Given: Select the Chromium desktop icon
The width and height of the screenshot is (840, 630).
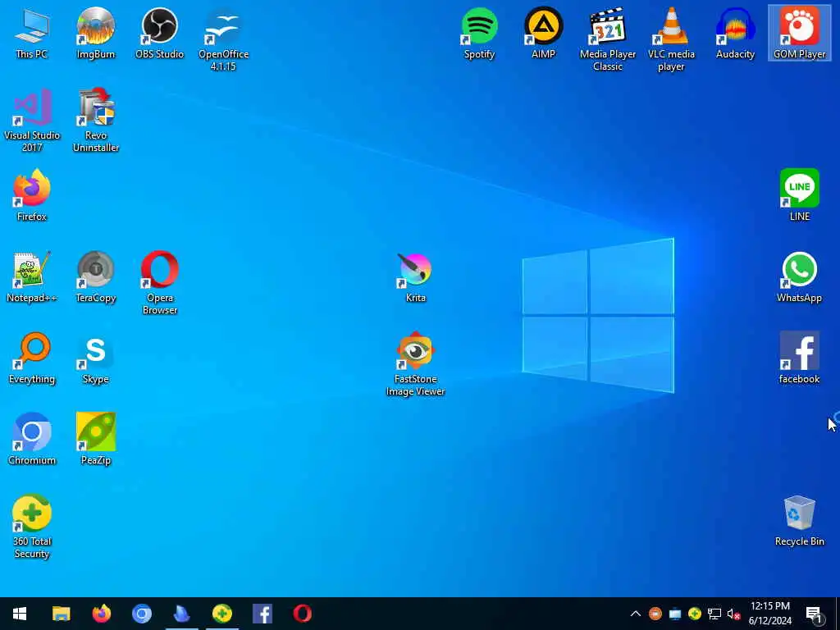Looking at the screenshot, I should (32, 440).
